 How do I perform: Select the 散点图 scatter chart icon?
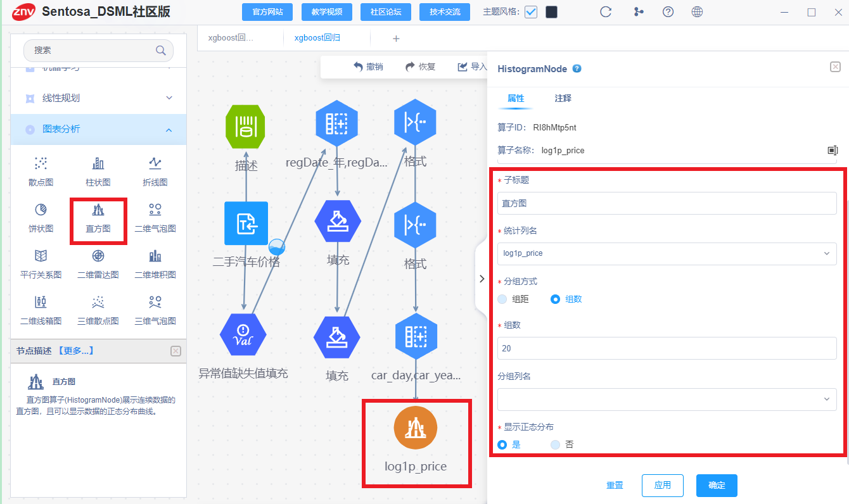coord(41,164)
